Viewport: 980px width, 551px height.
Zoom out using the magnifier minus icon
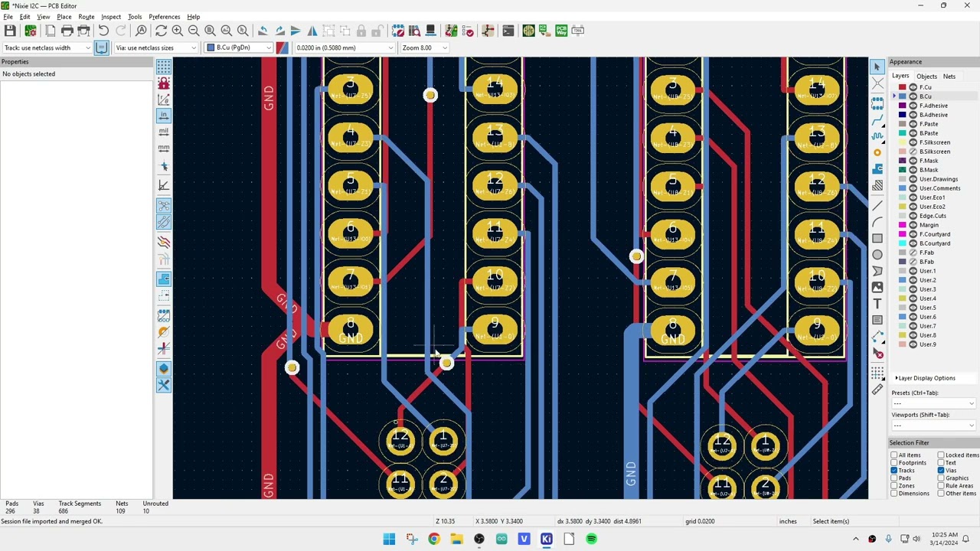pyautogui.click(x=194, y=31)
